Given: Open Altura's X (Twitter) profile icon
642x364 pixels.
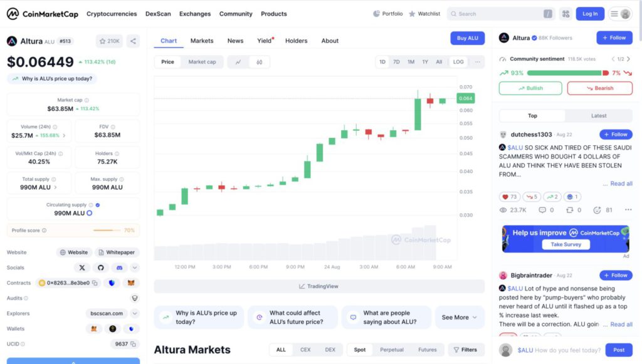Looking at the screenshot, I should pyautogui.click(x=82, y=268).
